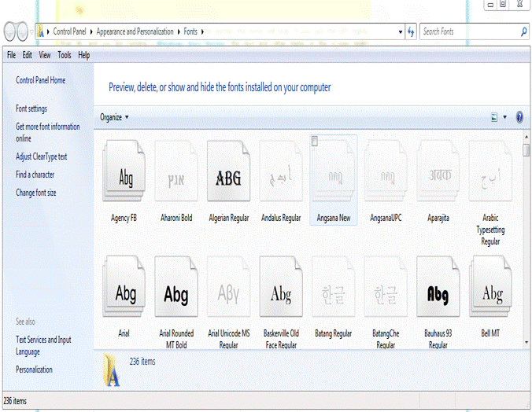532x412 pixels.
Task: Open the recent pages dropdown arrow
Action: tap(31, 32)
